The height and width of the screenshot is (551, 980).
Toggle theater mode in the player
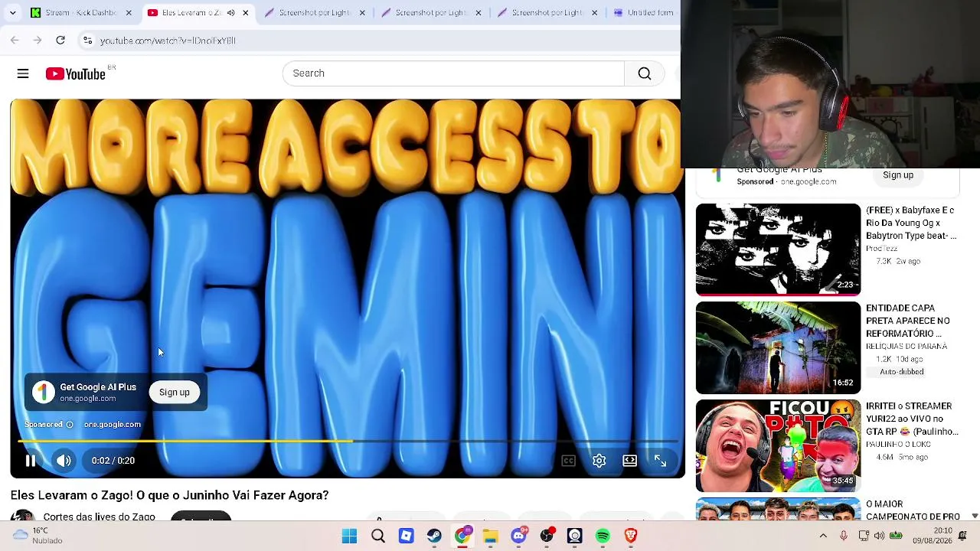(629, 461)
